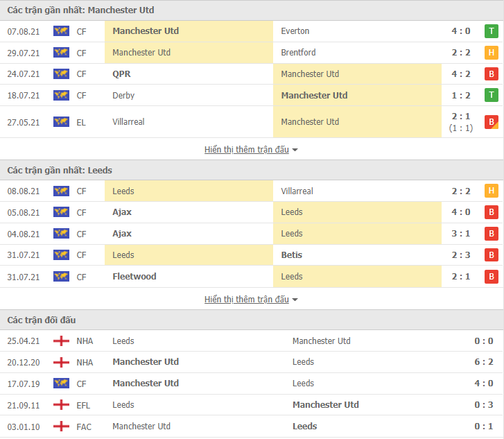The image size is (504, 439).
Task: Open the Betis team name link
Action: coord(292,255)
